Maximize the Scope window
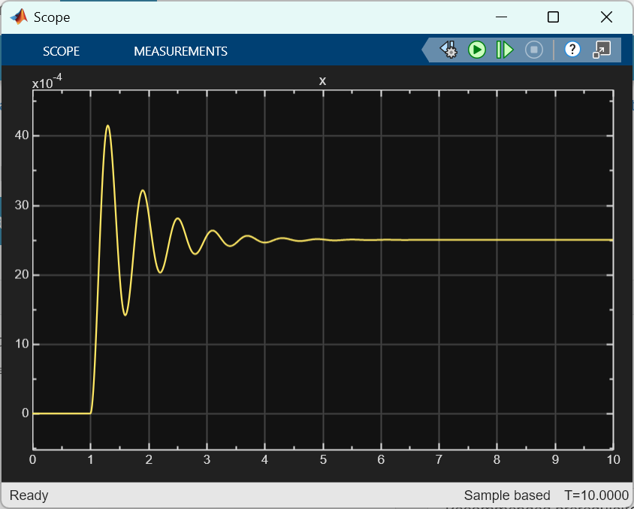The width and height of the screenshot is (634, 509). [553, 17]
